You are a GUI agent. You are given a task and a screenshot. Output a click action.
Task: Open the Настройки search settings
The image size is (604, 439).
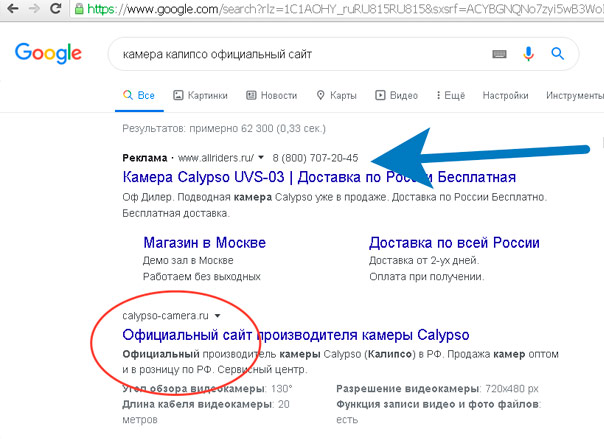tap(505, 96)
